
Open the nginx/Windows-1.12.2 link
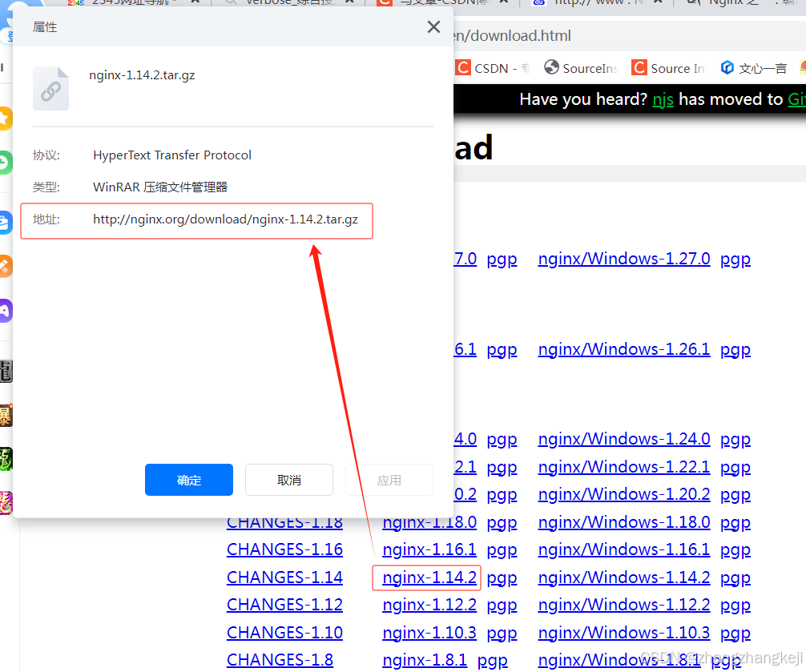pyautogui.click(x=624, y=605)
